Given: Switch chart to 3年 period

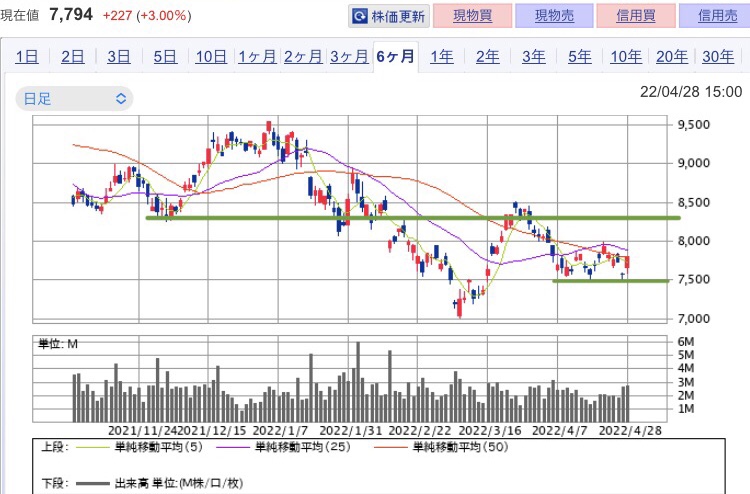Looking at the screenshot, I should point(533,57).
